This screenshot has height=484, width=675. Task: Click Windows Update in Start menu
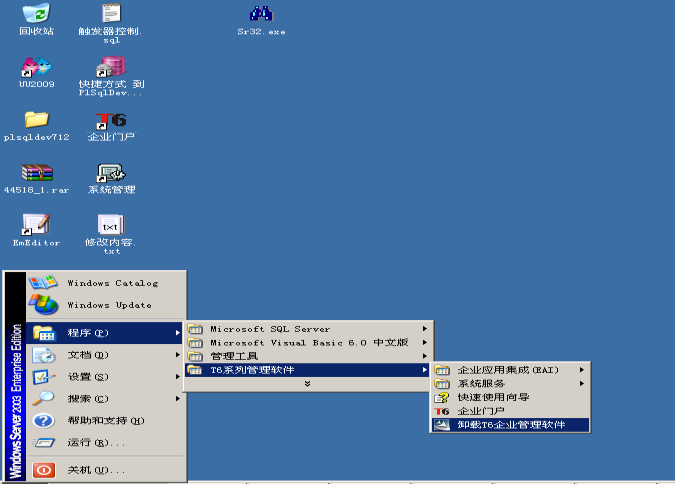point(108,305)
